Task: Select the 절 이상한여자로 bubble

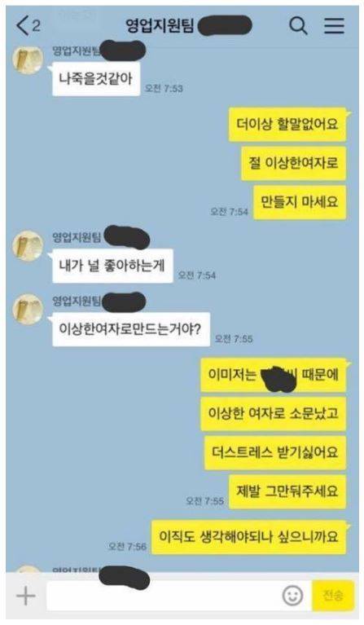Action: pyautogui.click(x=293, y=163)
